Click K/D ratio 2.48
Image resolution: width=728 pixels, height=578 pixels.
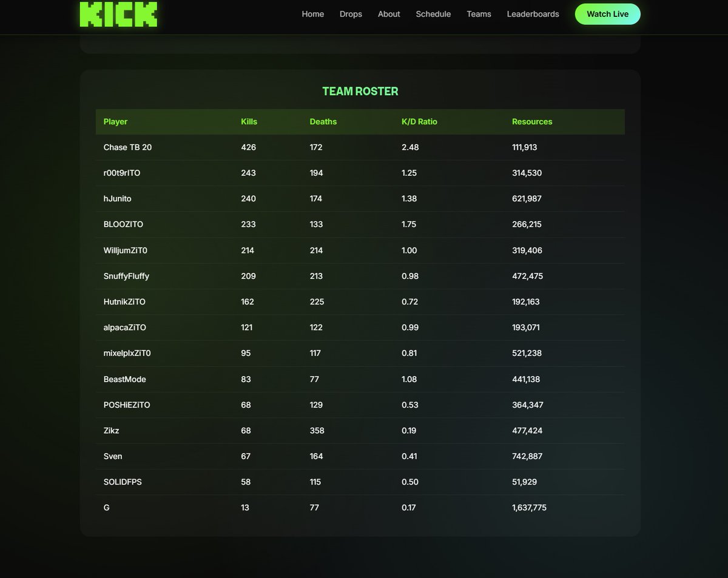pos(410,147)
